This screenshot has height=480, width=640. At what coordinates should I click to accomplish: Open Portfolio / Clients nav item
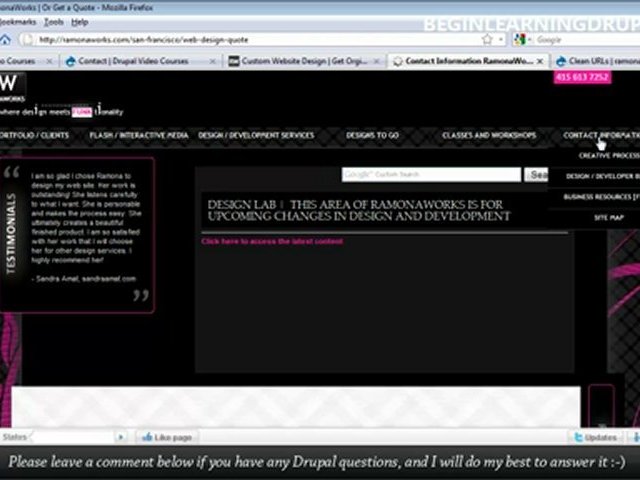click(34, 135)
